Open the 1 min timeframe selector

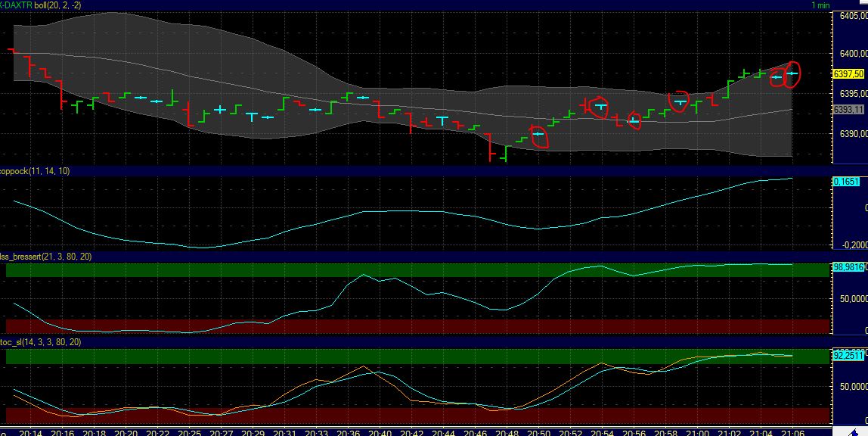click(x=821, y=5)
